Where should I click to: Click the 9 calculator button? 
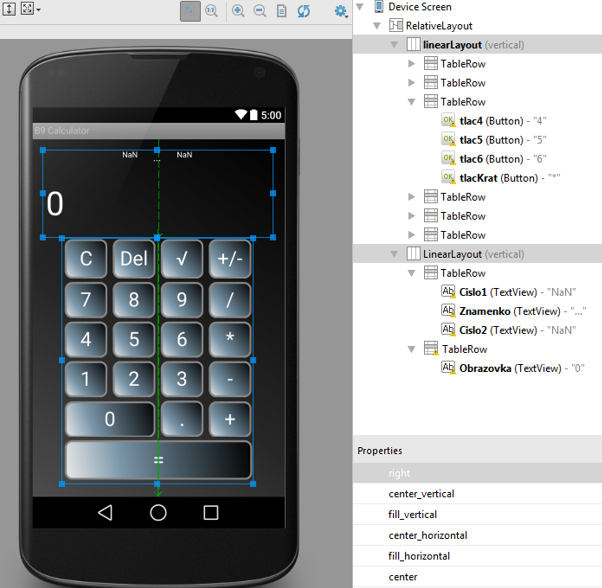pos(182,300)
